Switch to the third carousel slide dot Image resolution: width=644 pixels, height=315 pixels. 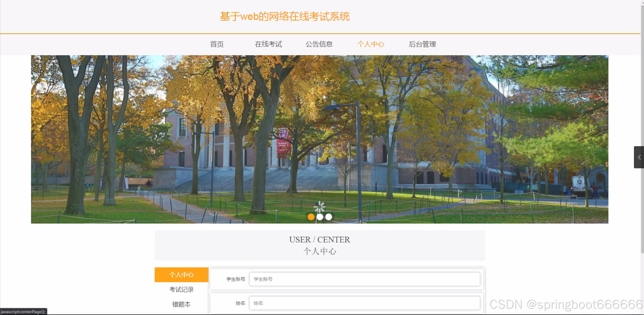[x=329, y=217]
